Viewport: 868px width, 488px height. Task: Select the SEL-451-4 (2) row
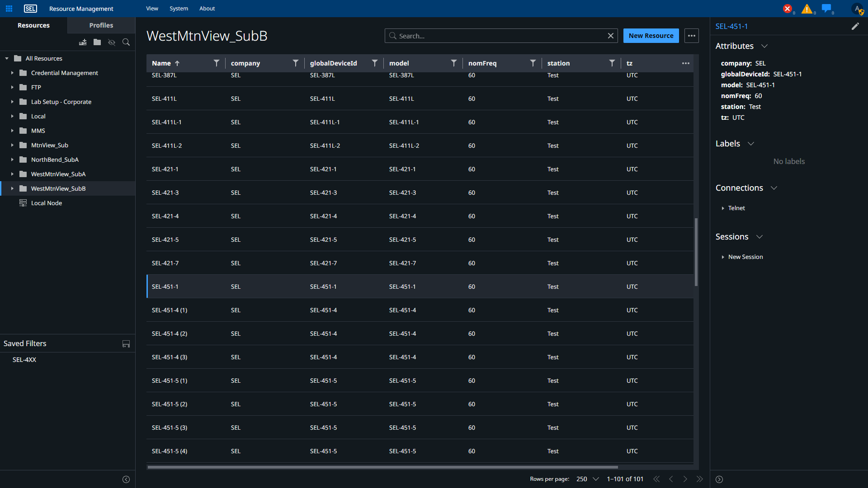click(420, 333)
